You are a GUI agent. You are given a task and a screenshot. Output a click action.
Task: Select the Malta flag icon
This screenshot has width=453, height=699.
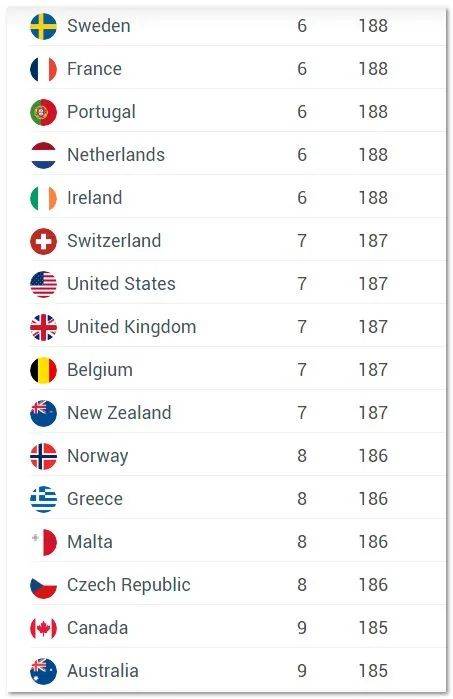click(x=43, y=543)
